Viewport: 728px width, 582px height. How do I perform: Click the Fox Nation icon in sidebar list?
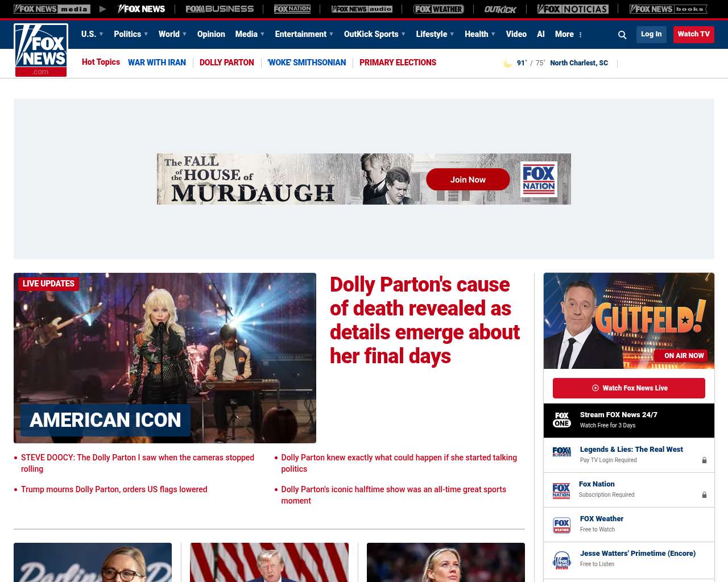(x=561, y=490)
